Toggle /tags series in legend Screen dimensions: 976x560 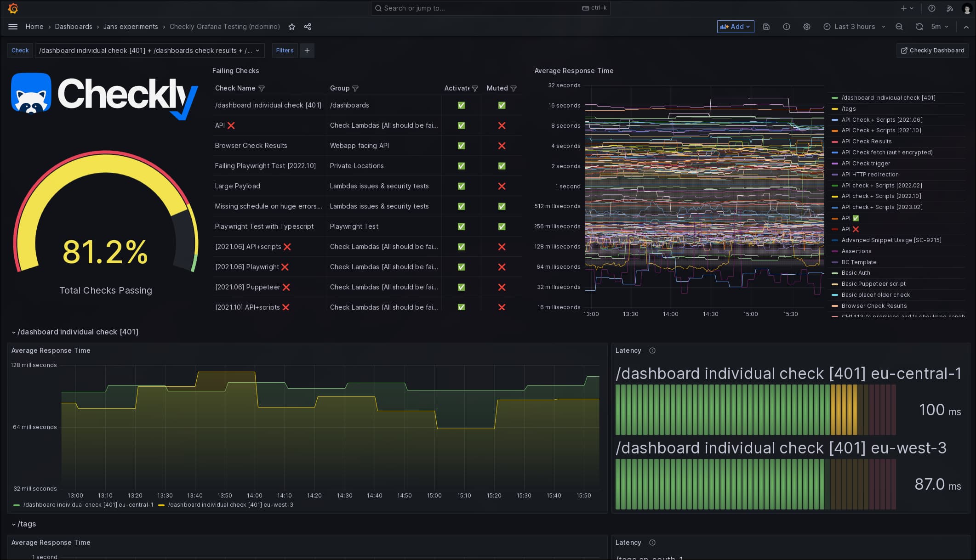[x=849, y=109]
